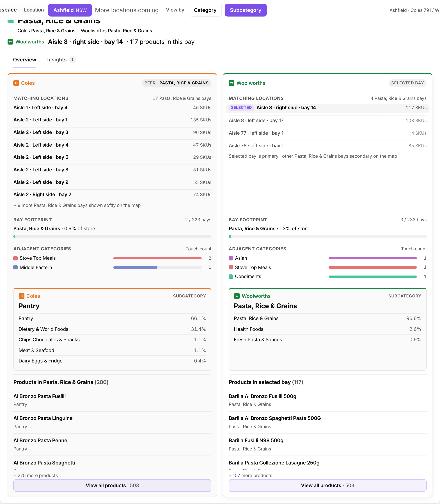The image size is (440, 504).
Task: Click the Woolworths logo icon in the Selected Bay panel header
Action: click(232, 83)
